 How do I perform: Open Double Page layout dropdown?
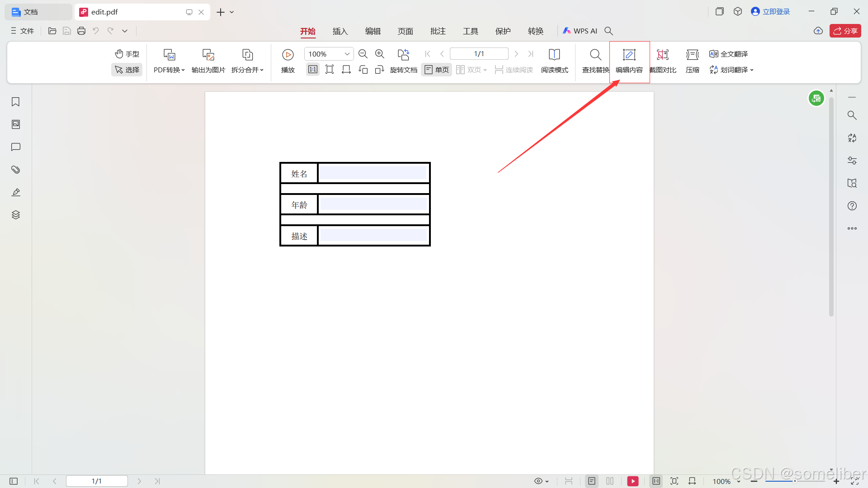click(472, 70)
